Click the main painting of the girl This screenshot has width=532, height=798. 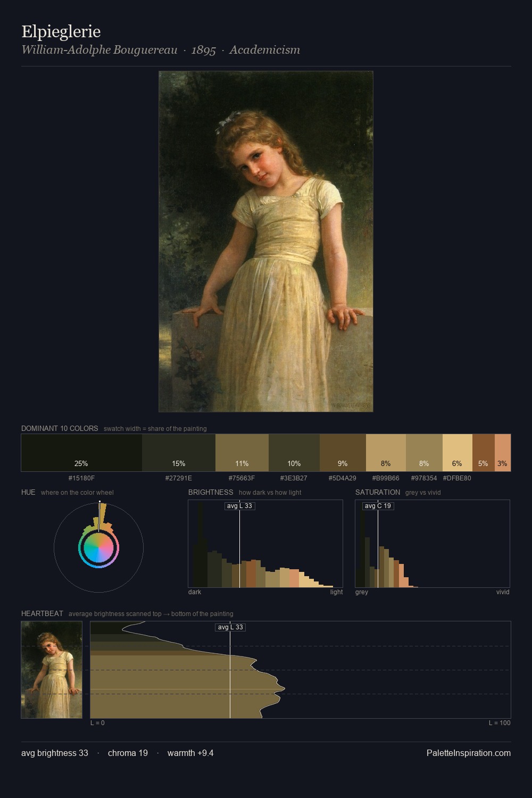[x=266, y=242]
